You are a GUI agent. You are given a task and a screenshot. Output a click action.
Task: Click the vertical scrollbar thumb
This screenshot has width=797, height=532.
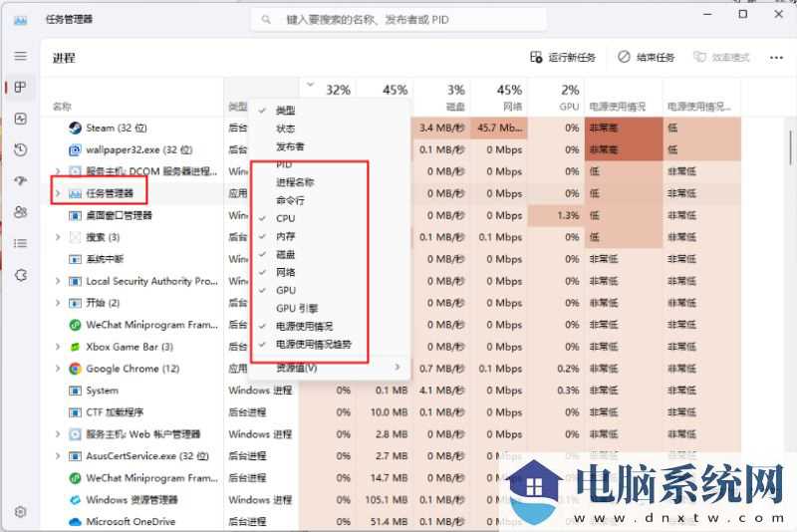click(790, 147)
